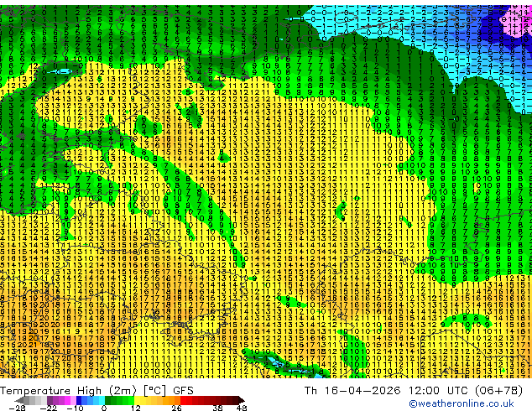Click the 12:00 UTC (06+78) time label
The image size is (532, 411).
pyautogui.click(x=466, y=391)
